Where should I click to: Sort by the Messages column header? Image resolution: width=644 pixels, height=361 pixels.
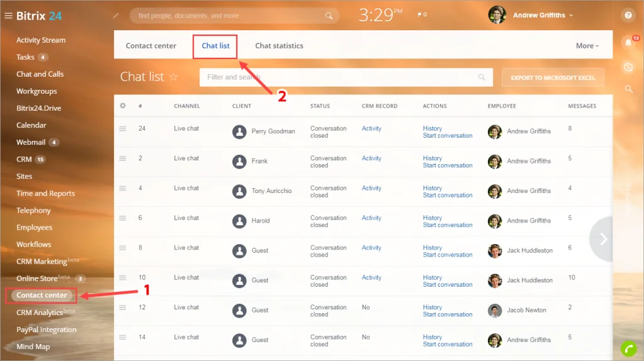(582, 106)
